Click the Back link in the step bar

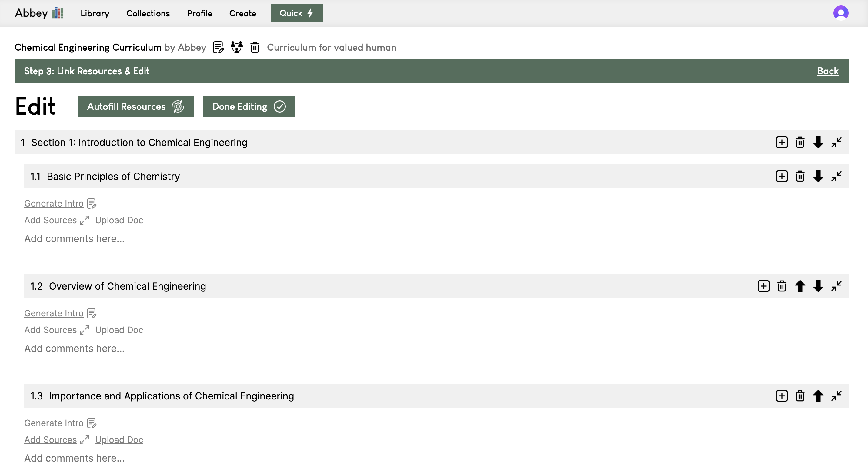pos(828,71)
